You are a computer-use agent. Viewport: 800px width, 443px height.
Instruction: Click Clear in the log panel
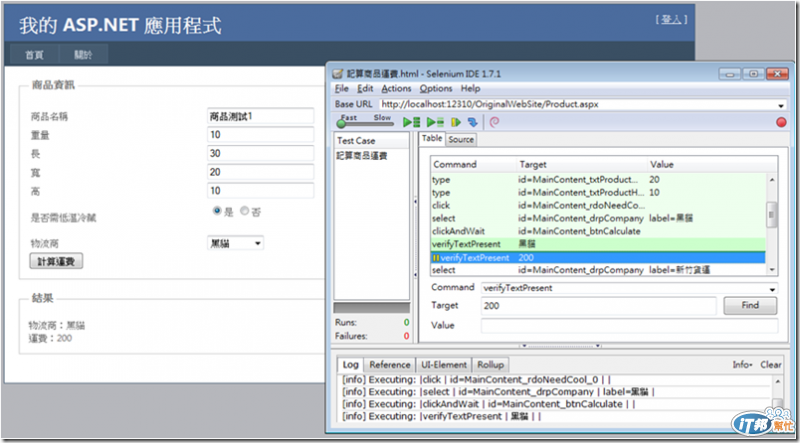[x=770, y=364]
